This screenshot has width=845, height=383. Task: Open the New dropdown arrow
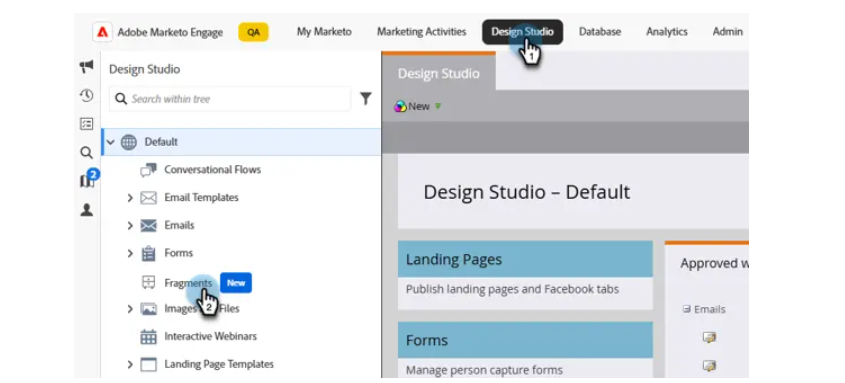[438, 107]
